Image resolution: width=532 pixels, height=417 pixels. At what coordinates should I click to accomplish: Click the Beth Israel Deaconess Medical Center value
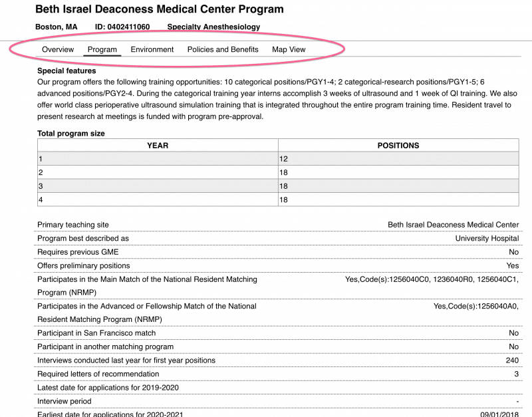pyautogui.click(x=454, y=225)
